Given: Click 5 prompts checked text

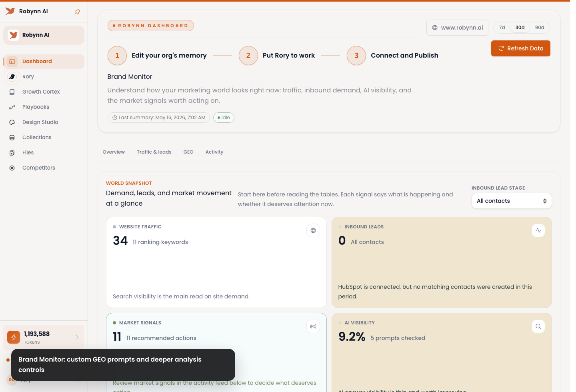Looking at the screenshot, I should point(398,338).
